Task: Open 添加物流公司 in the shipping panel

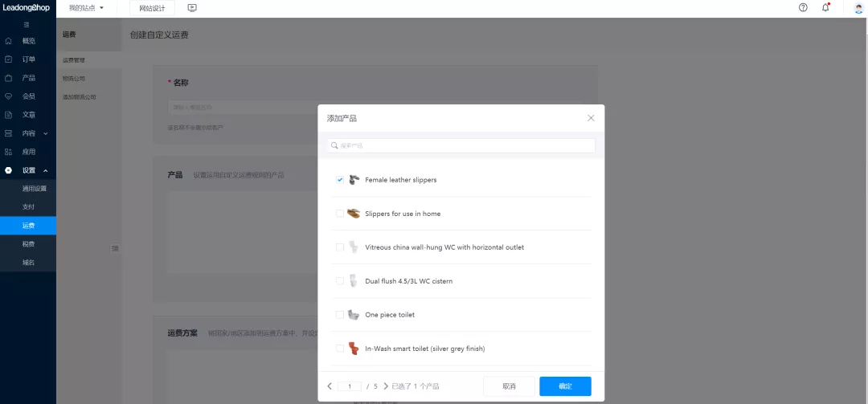Action: pos(79,97)
